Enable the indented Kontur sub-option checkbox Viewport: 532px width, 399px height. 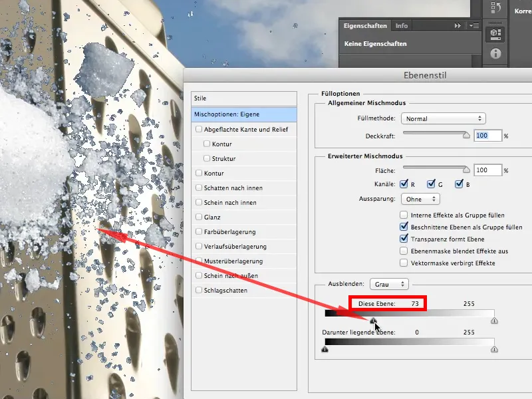tap(207, 144)
